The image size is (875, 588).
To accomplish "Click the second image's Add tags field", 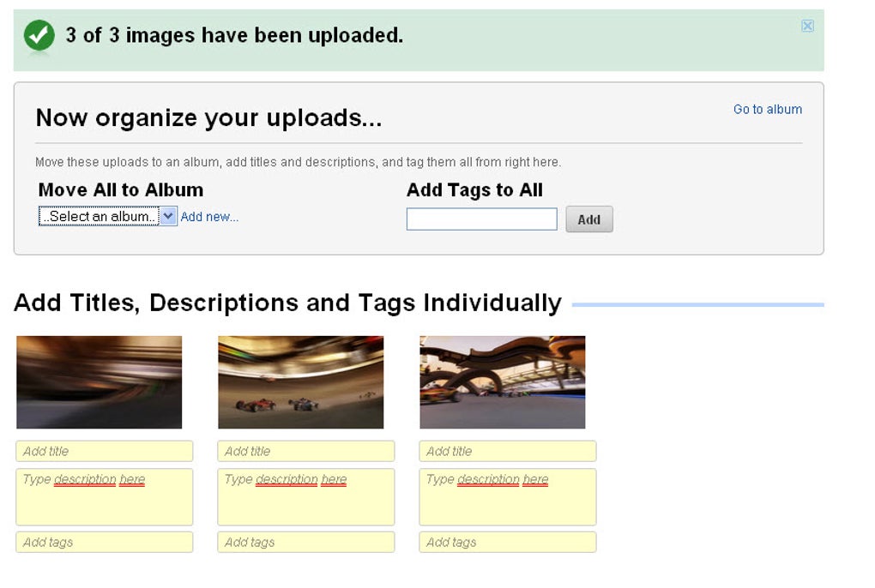I will 306,543.
